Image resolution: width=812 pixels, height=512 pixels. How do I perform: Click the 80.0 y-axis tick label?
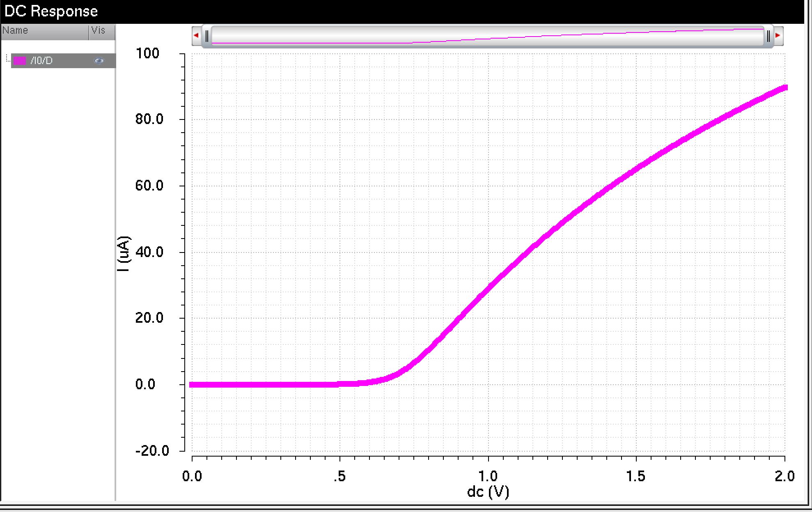(x=149, y=119)
